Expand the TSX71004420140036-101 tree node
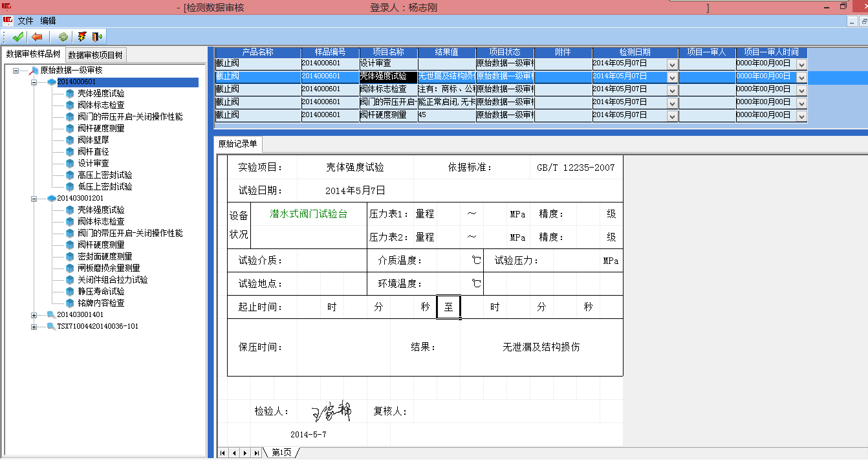Screen dimensions: 868x460 34,327
